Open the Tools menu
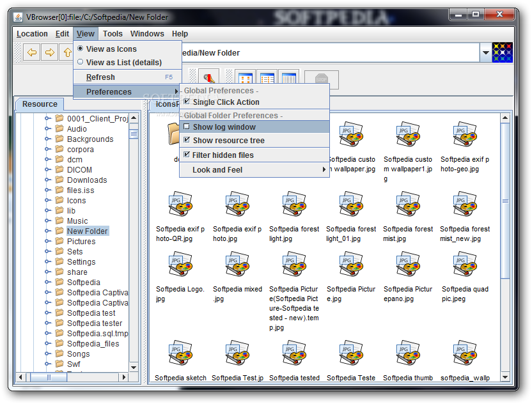The height and width of the screenshot is (404, 532). coord(113,34)
